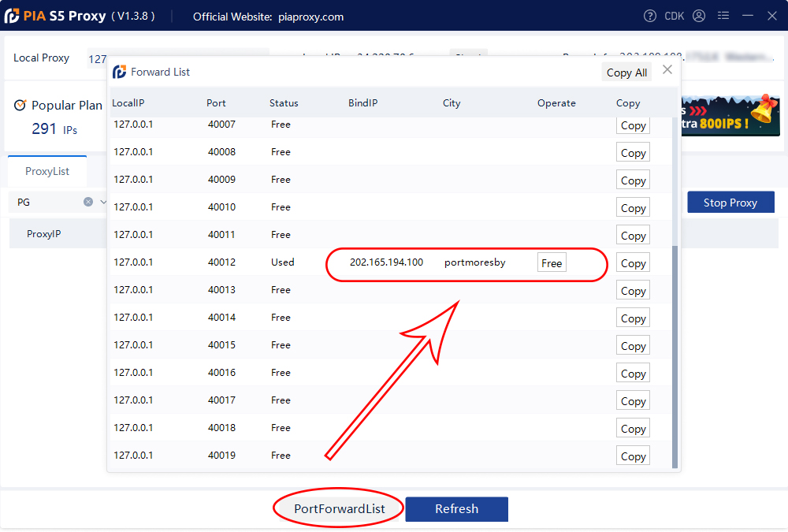Image resolution: width=788 pixels, height=532 pixels.
Task: Clear the PG country filter
Action: click(88, 202)
